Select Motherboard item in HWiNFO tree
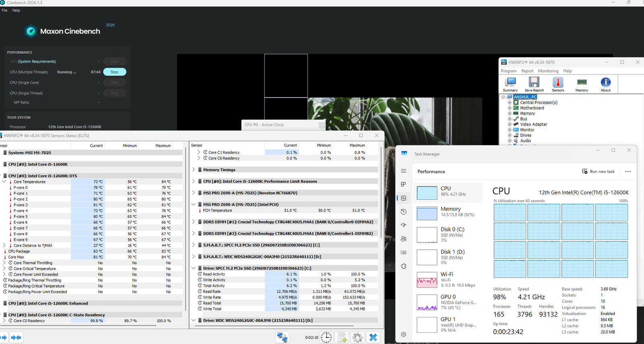This screenshot has width=644, height=344. (x=532, y=108)
